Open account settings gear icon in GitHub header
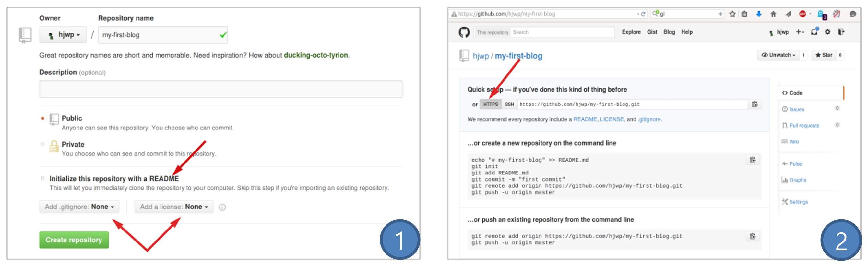868x269 pixels. [827, 32]
